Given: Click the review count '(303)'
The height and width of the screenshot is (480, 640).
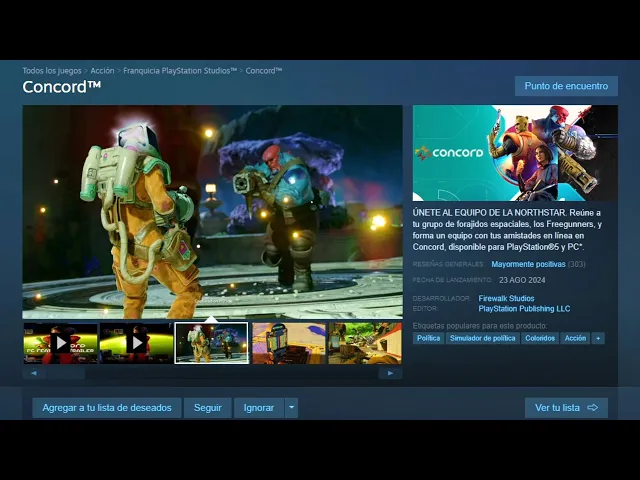Looking at the screenshot, I should (x=576, y=264).
